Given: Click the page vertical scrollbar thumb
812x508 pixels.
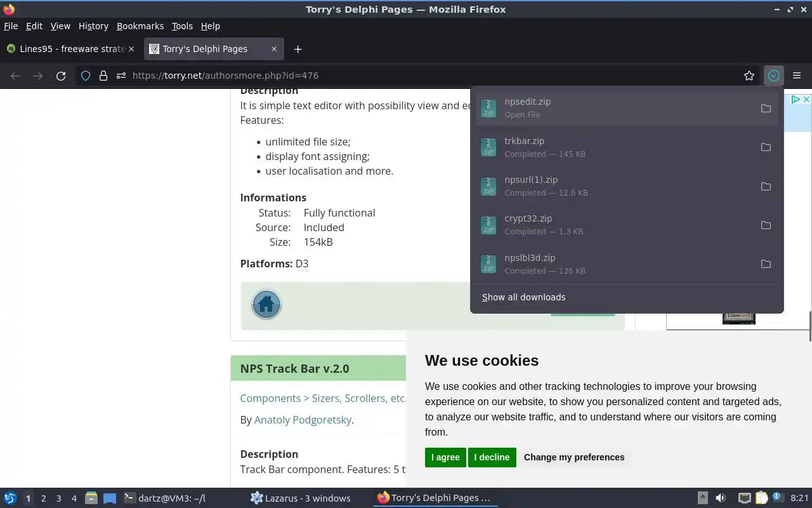Looking at the screenshot, I should [810, 326].
